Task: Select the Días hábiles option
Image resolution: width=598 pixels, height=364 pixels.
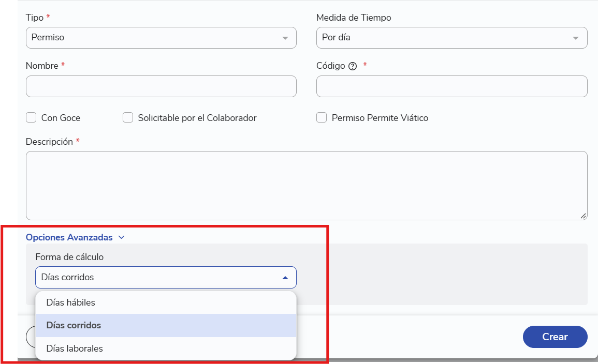Action: point(166,302)
